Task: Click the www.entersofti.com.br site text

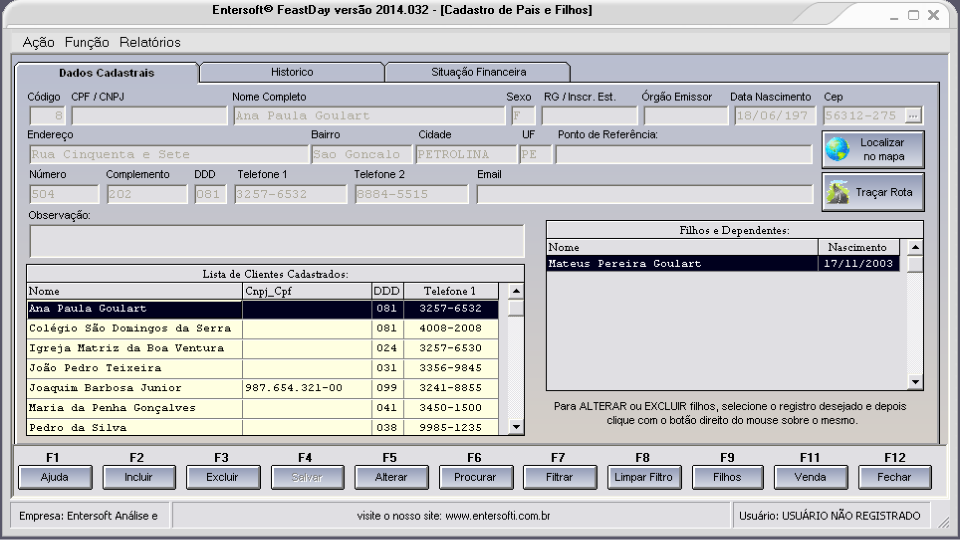Action: [498, 516]
